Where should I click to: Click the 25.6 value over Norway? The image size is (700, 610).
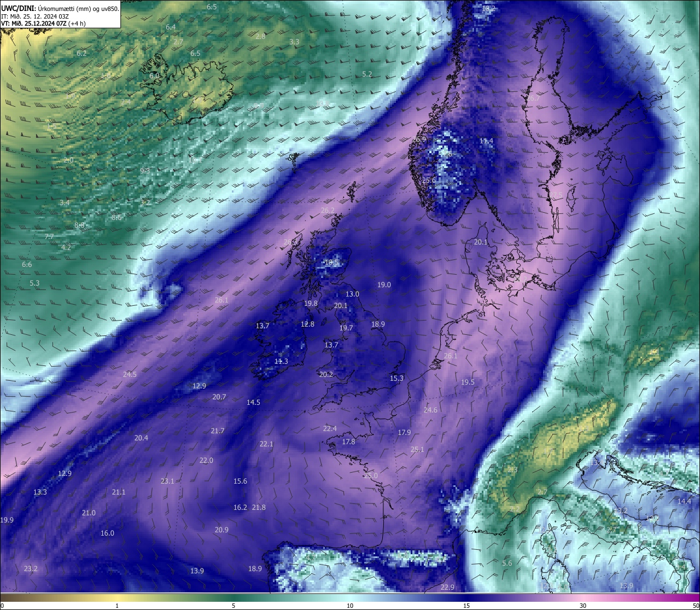click(x=429, y=180)
